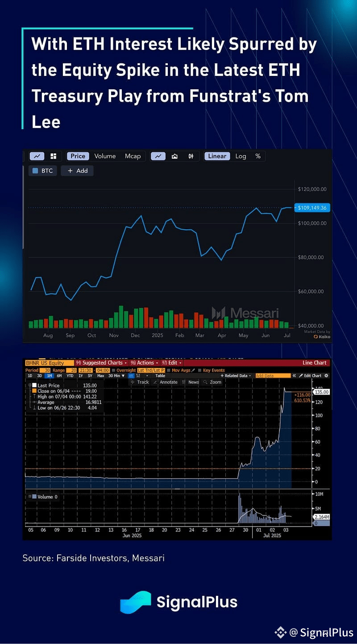
Task: Open the News overlay tool
Action: coord(191,382)
